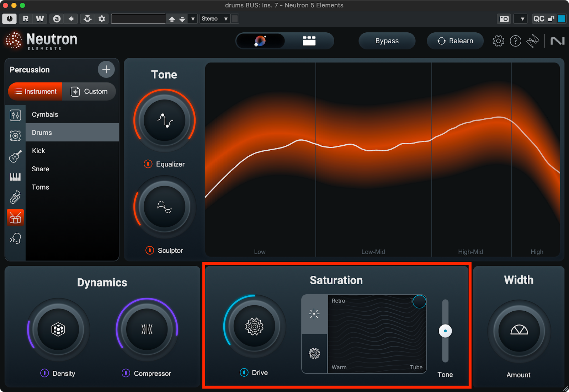
Task: Select the guitar category icon
Action: coord(15,156)
